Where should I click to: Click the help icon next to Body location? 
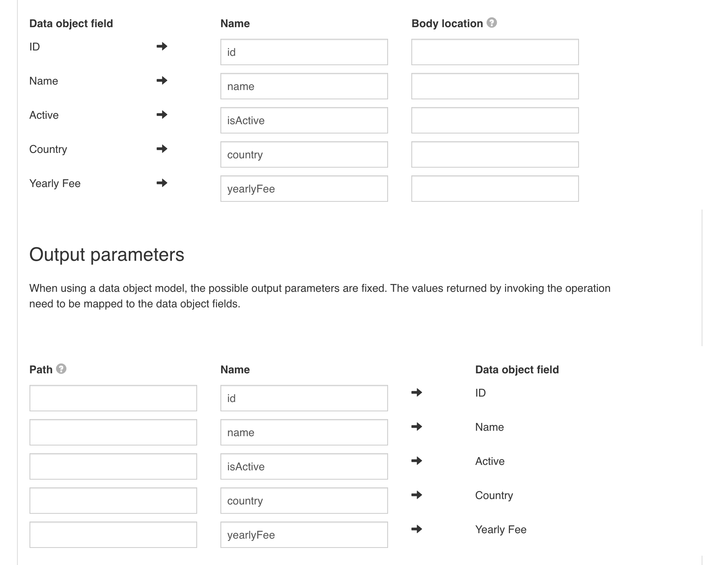tap(491, 23)
